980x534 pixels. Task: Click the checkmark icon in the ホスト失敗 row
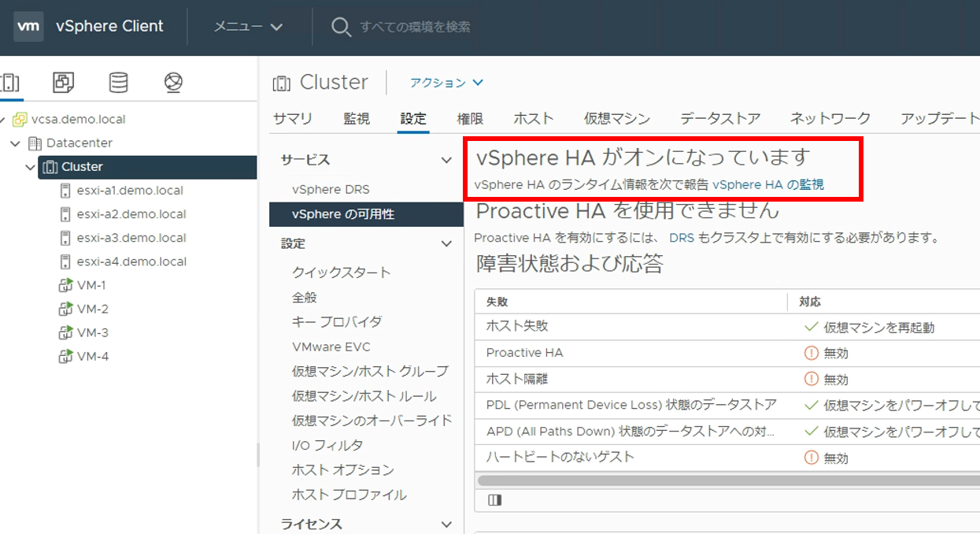[812, 327]
